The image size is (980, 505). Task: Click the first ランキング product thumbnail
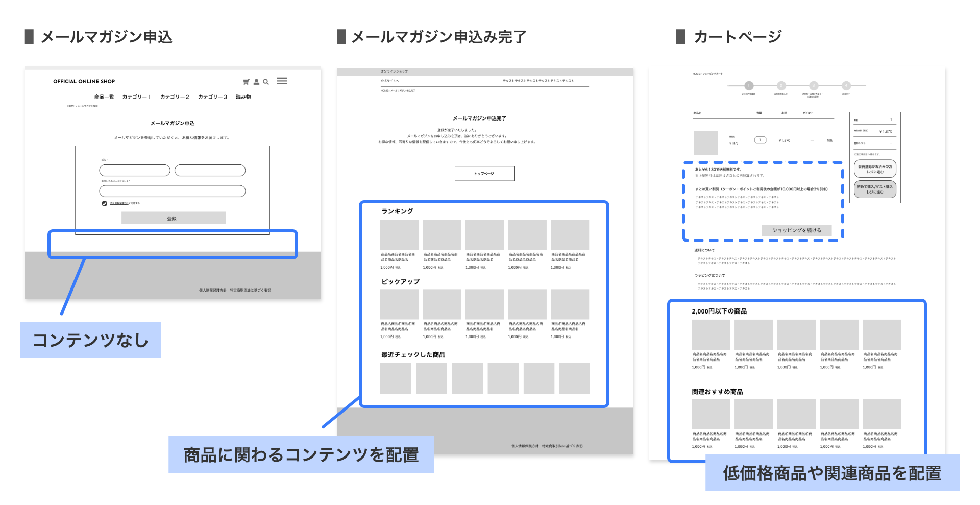(399, 235)
